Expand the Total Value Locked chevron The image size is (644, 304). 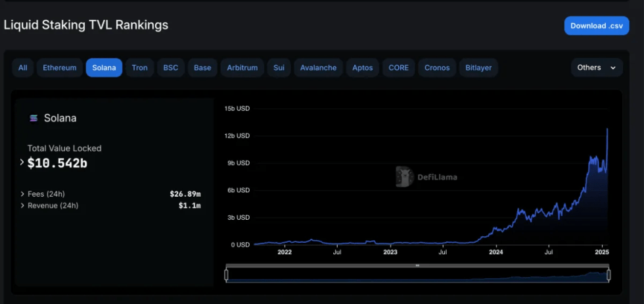(x=22, y=162)
